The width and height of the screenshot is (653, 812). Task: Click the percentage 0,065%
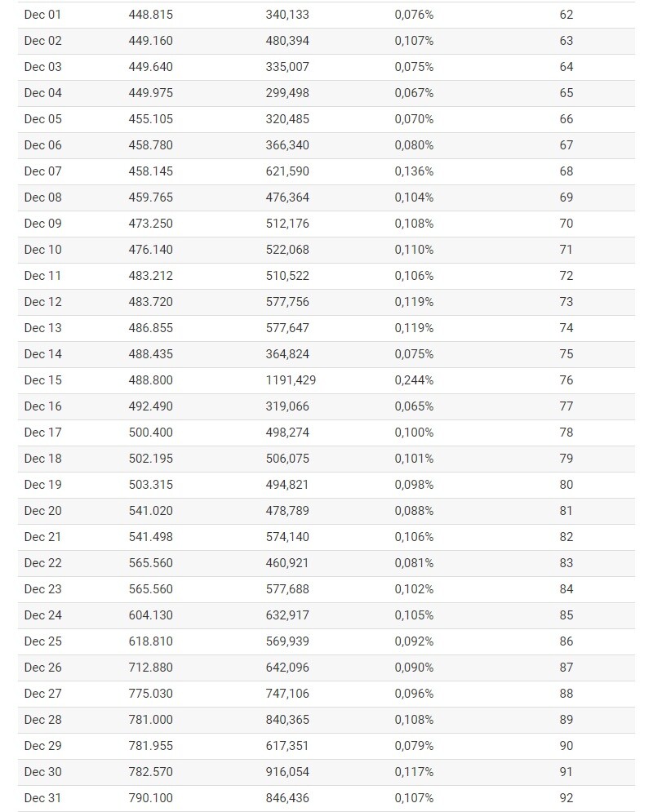click(414, 406)
